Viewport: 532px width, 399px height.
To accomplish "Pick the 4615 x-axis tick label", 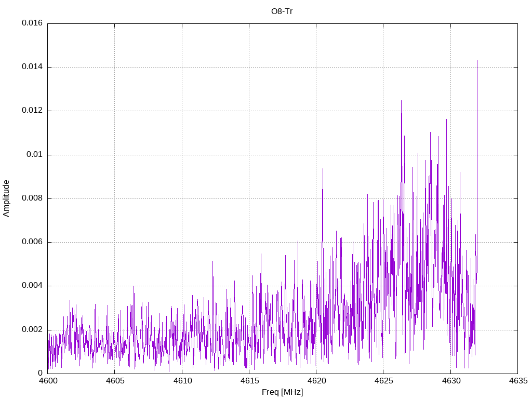I will coord(249,381).
